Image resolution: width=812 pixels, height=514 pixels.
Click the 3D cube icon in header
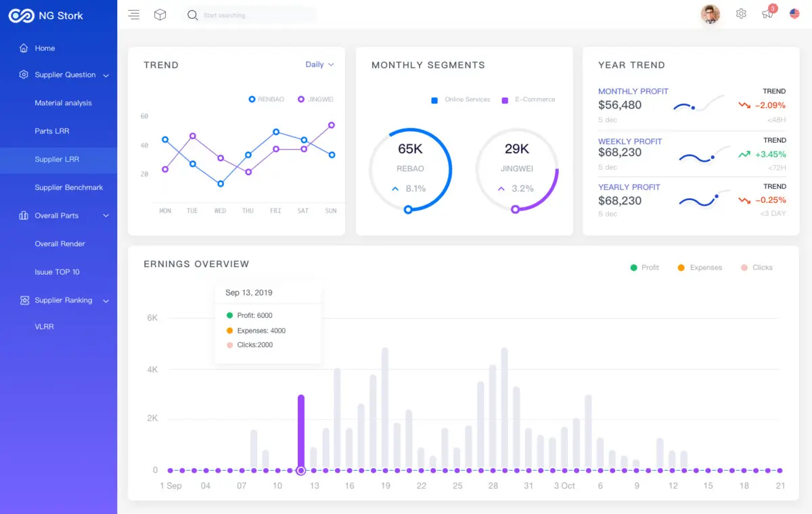click(160, 15)
